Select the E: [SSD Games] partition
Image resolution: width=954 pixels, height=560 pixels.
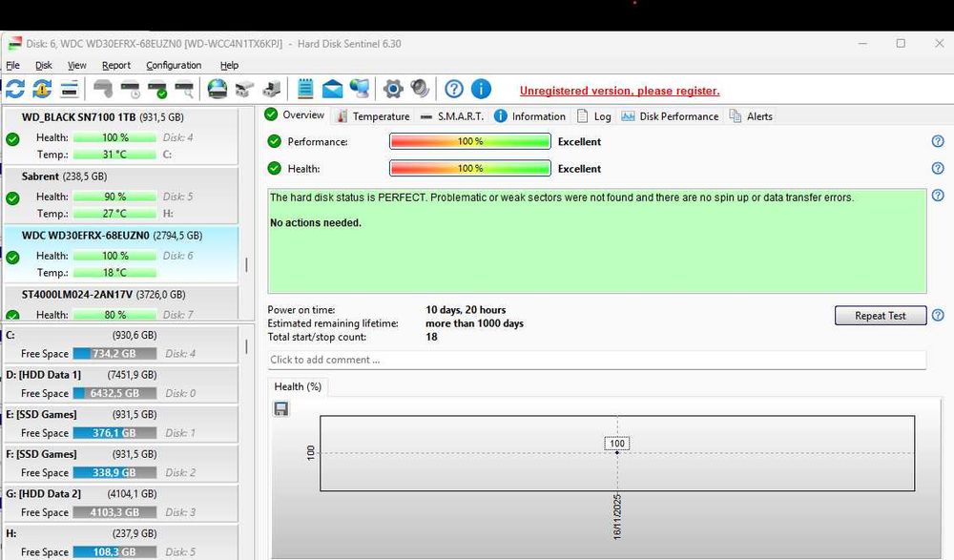click(120, 424)
